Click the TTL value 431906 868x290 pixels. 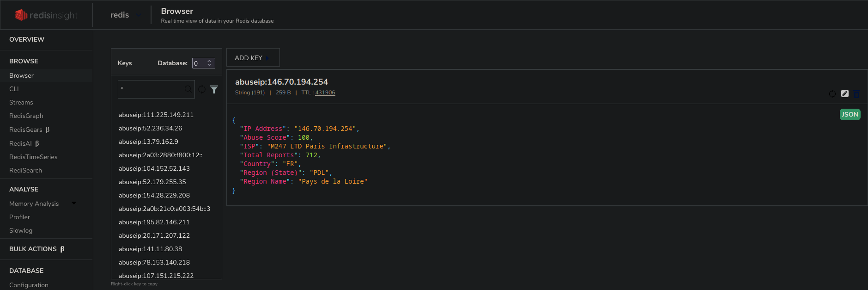[325, 93]
